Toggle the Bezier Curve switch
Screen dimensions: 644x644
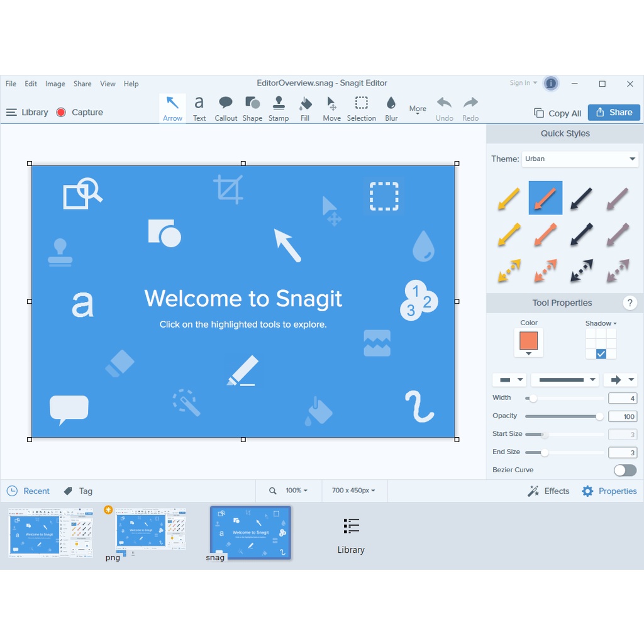click(625, 470)
